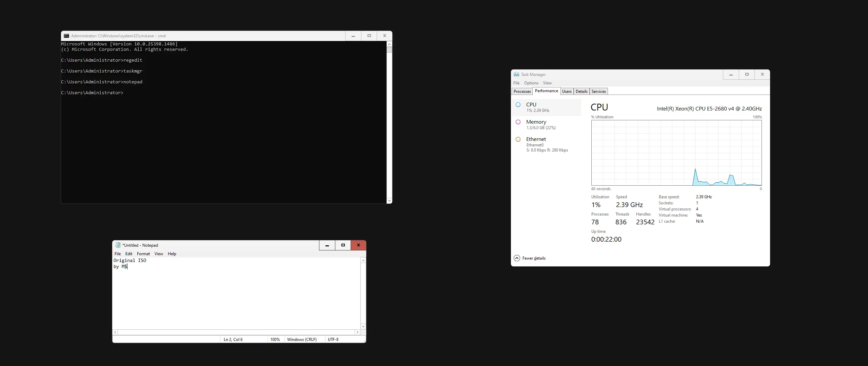This screenshot has width=868, height=366.
Task: Select the Memory circle icon in sidebar
Action: tap(518, 122)
